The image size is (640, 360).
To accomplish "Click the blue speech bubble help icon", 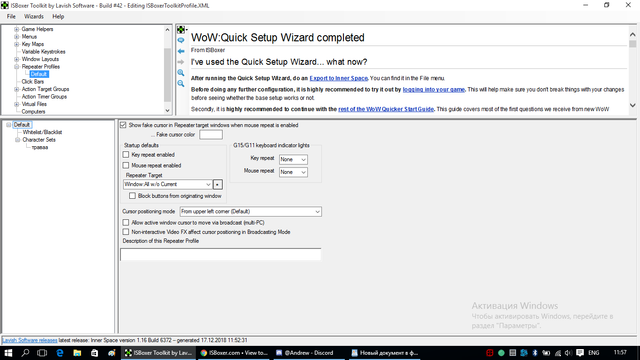I will [181, 40].
